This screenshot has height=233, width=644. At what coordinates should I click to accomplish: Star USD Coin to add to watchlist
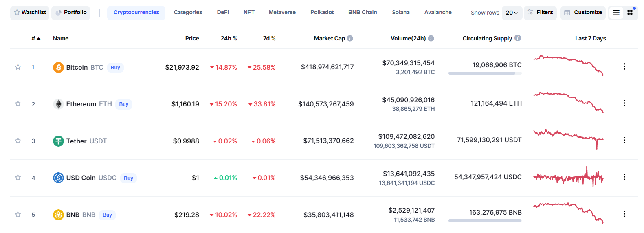pyautogui.click(x=18, y=177)
